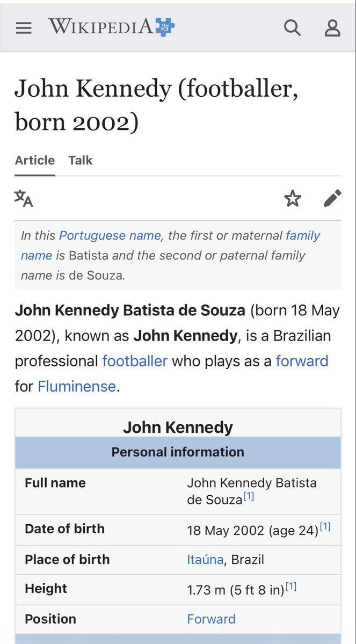Edit the article with pencil icon

coord(332,198)
